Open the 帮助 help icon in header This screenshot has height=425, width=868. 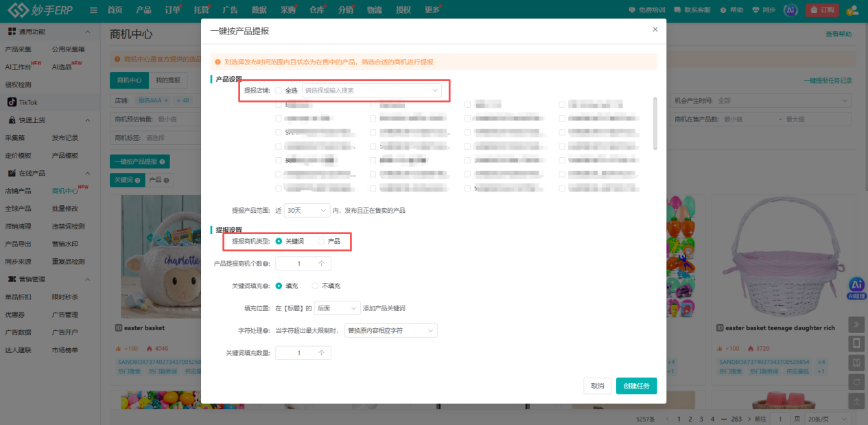click(725, 10)
